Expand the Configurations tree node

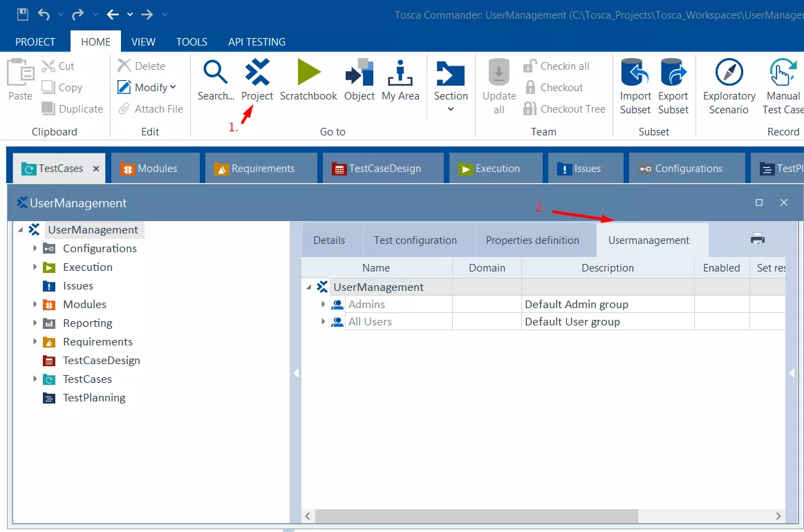[x=35, y=248]
